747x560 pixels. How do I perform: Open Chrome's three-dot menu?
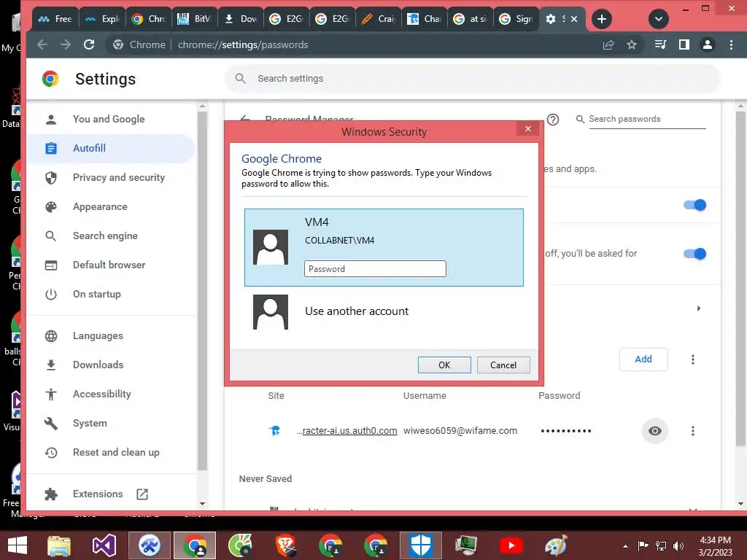tap(731, 44)
